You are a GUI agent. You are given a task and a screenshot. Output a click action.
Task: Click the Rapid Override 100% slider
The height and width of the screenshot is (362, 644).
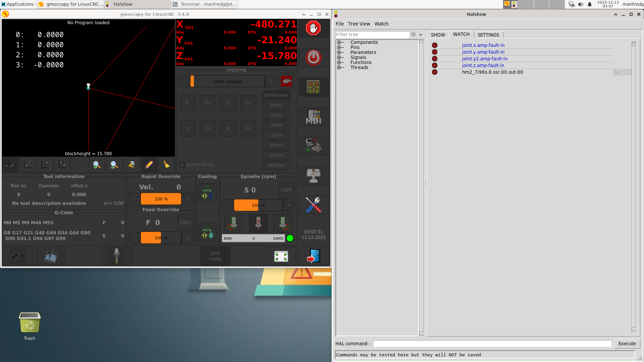pyautogui.click(x=161, y=199)
